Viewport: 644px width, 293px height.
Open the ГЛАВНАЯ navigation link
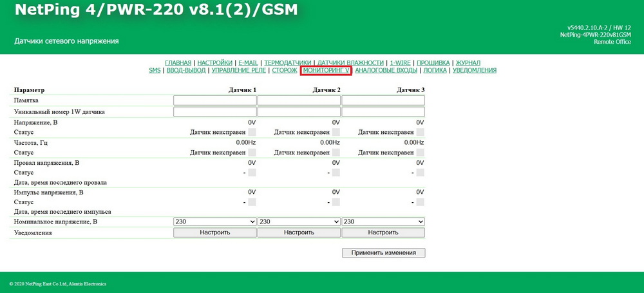(x=179, y=62)
